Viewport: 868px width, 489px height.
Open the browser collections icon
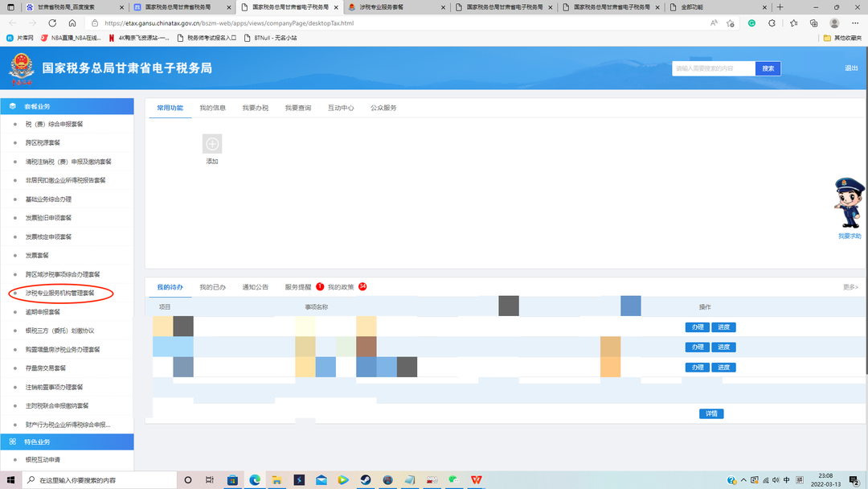813,23
